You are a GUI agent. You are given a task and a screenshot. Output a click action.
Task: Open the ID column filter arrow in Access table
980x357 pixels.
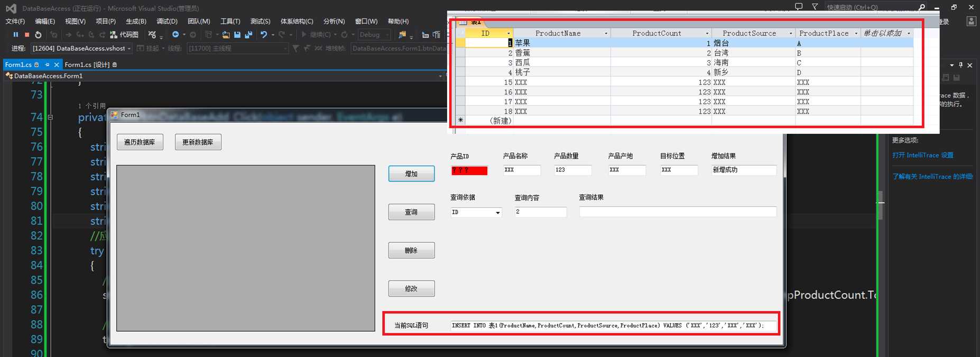509,33
